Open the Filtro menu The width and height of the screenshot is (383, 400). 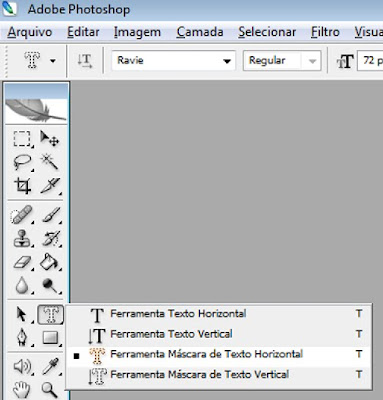click(x=325, y=32)
